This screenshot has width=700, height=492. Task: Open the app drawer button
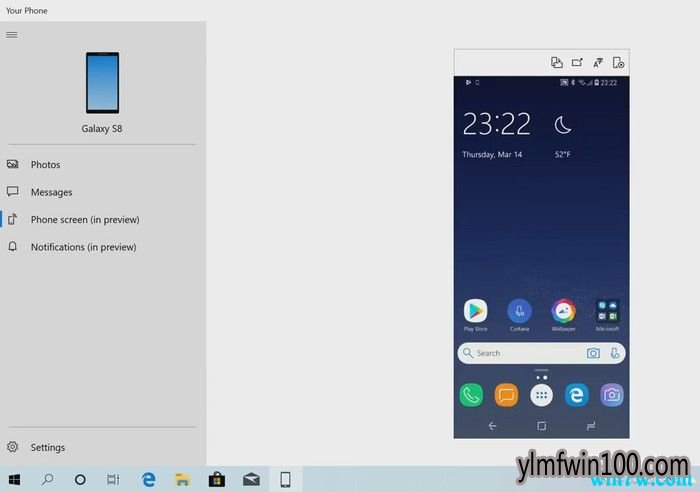point(542,395)
